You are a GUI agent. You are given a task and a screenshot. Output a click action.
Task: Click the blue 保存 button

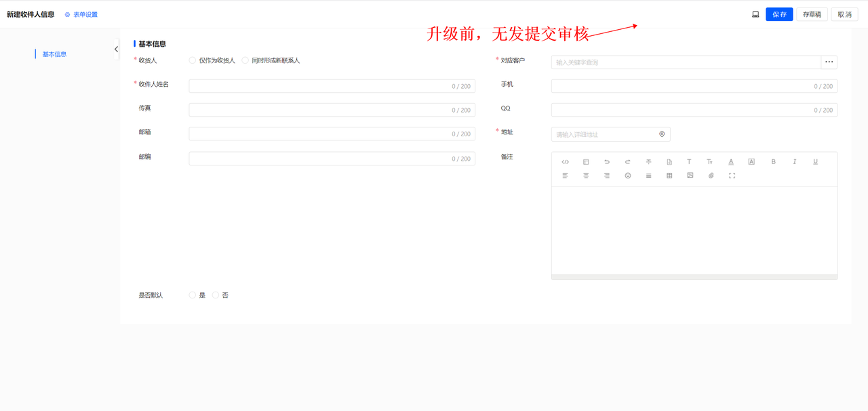click(x=779, y=14)
